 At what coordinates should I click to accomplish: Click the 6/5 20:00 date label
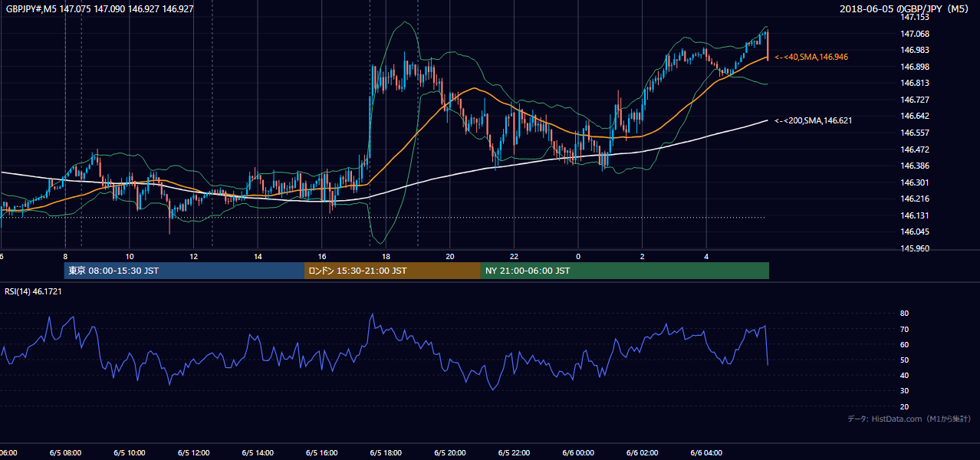(x=450, y=453)
